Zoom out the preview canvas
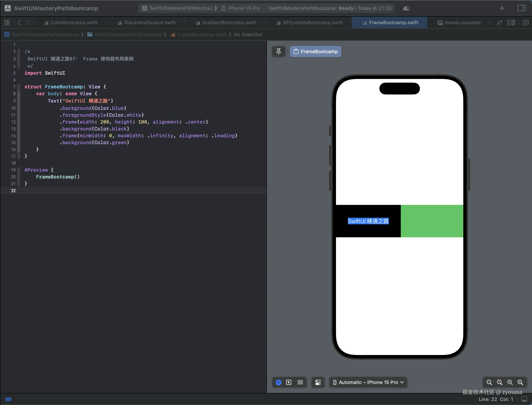Viewport: 532px width, 405px height. (489, 382)
